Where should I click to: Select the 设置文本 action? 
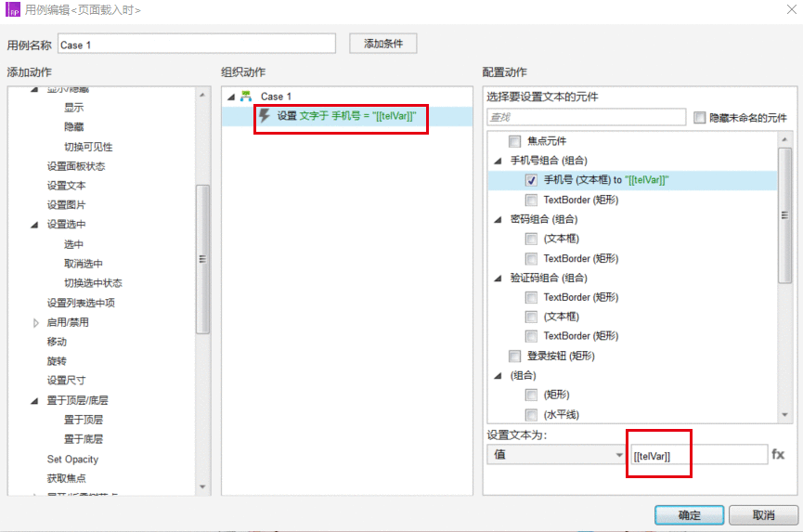66,186
